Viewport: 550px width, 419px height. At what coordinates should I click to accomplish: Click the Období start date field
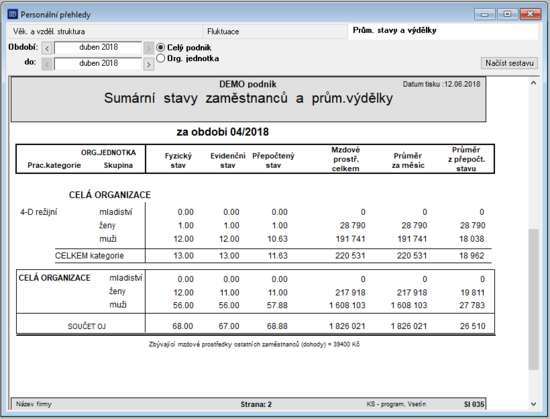98,48
